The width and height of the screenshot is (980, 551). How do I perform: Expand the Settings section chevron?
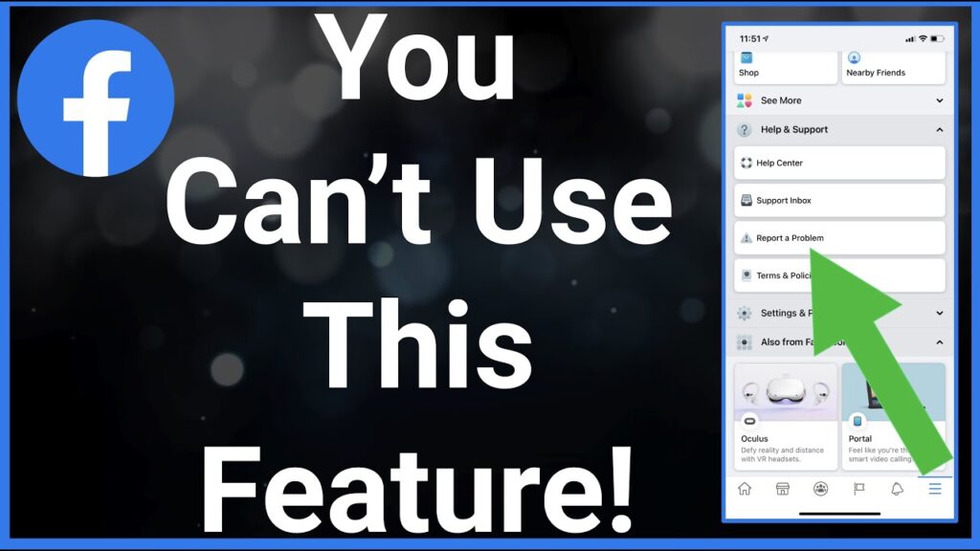(940, 313)
